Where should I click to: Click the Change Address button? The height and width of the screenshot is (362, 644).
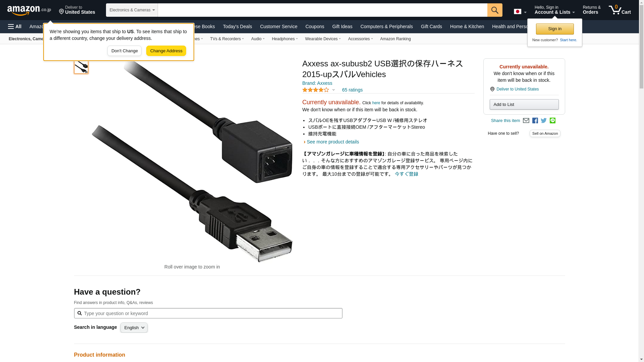coord(166,51)
